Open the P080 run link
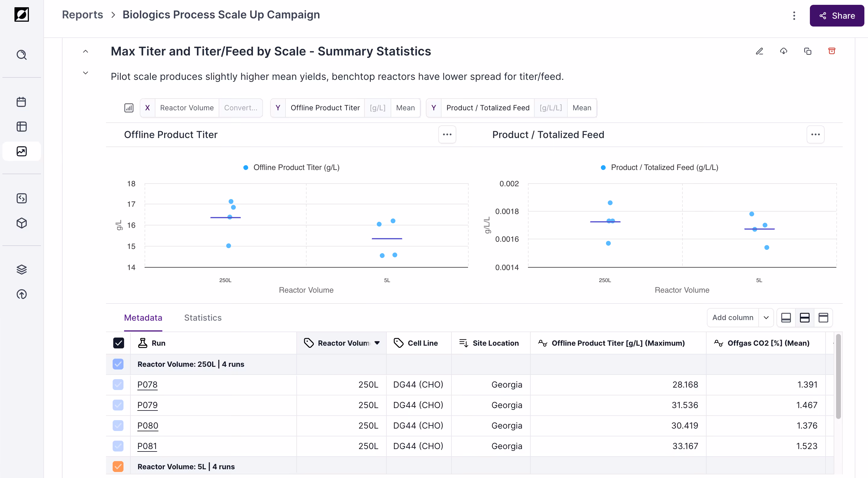Viewport: 868px width, 478px height. [x=148, y=426]
